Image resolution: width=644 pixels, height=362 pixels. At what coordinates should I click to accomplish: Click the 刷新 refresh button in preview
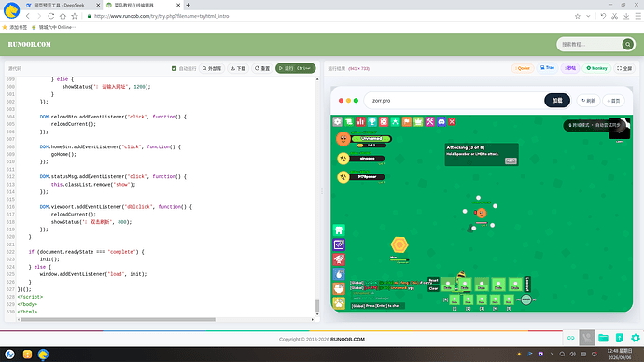(x=588, y=101)
